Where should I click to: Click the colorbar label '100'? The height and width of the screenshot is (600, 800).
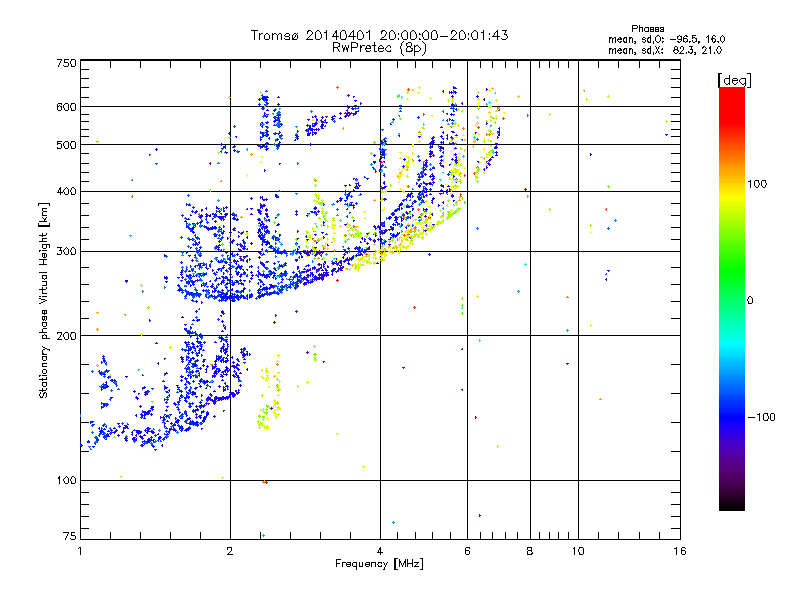(757, 184)
